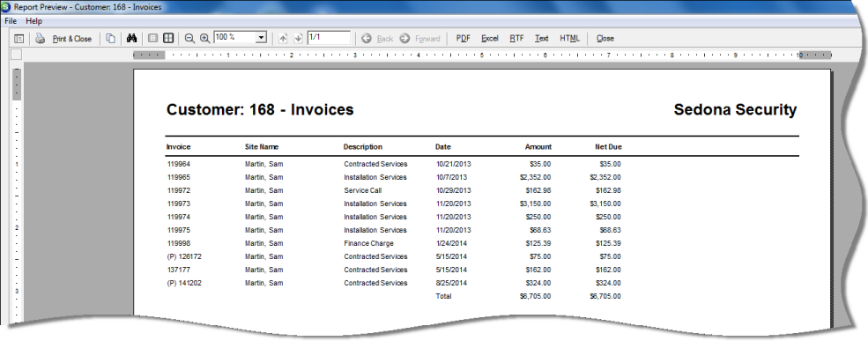This screenshot has width=868, height=341.
Task: Select invoice number 119998
Action: tap(178, 244)
